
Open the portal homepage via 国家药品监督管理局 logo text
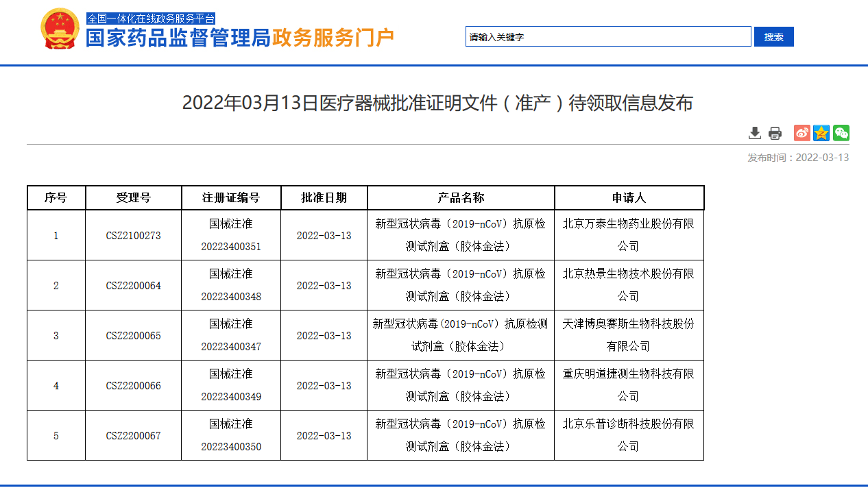coord(177,39)
